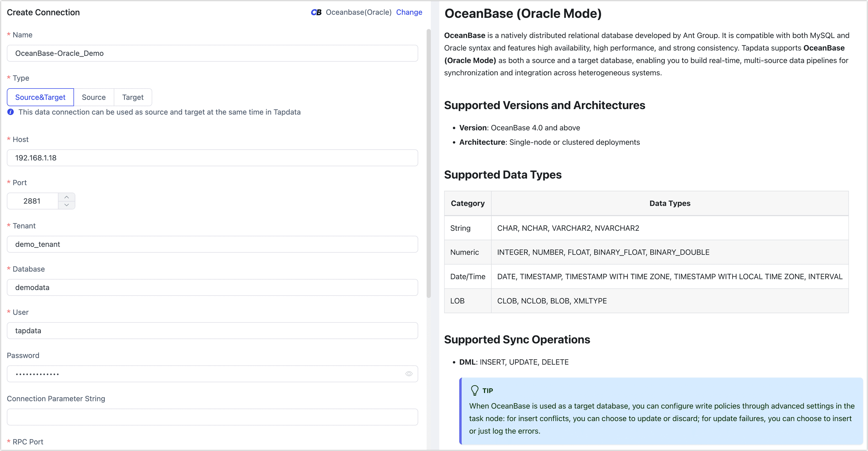The image size is (868, 451).
Task: Click the User field showing tapdata
Action: pyautogui.click(x=212, y=330)
